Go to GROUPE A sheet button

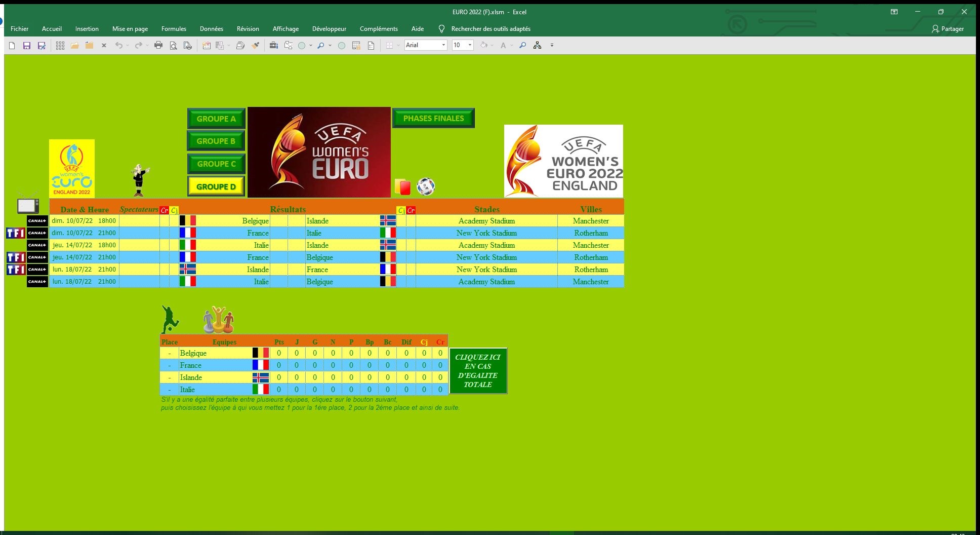pyautogui.click(x=216, y=119)
